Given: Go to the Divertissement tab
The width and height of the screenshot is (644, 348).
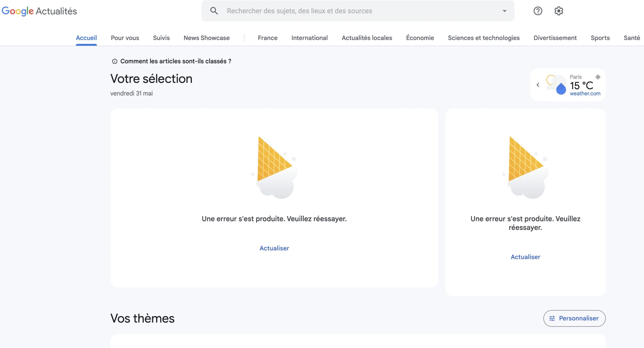Looking at the screenshot, I should pos(555,38).
